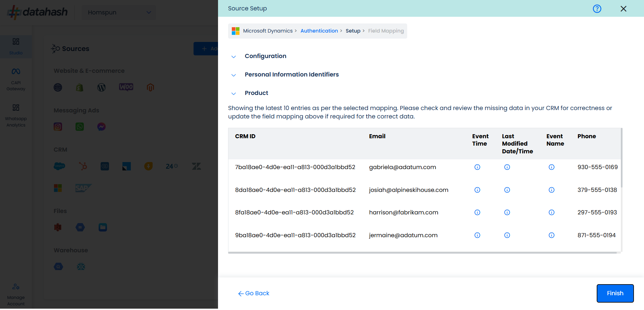
Task: Click phone number 930-555-0169
Action: tap(597, 167)
